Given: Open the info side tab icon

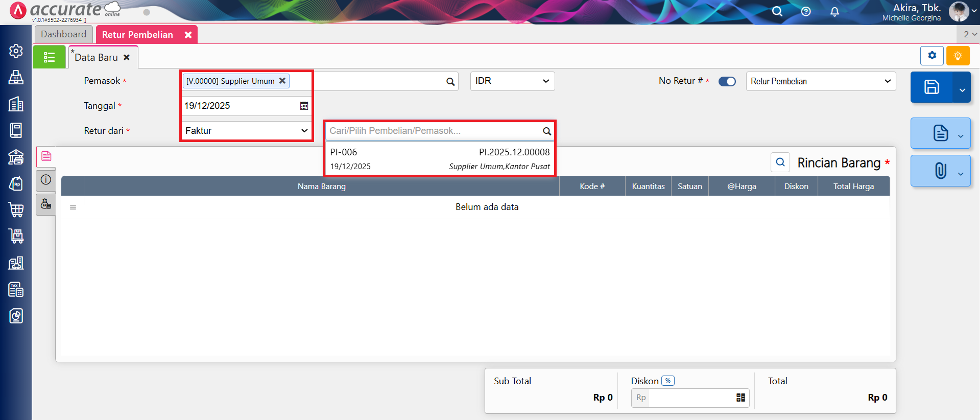Looking at the screenshot, I should (46, 180).
